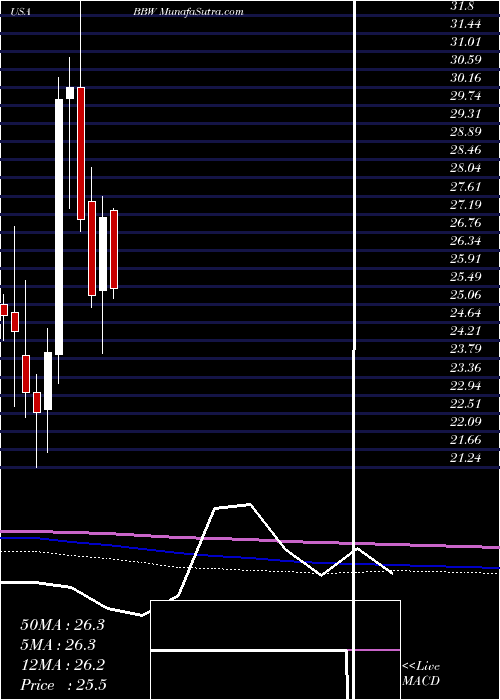Click price axis label 23.79
The image size is (500, 700).
pos(466,349)
